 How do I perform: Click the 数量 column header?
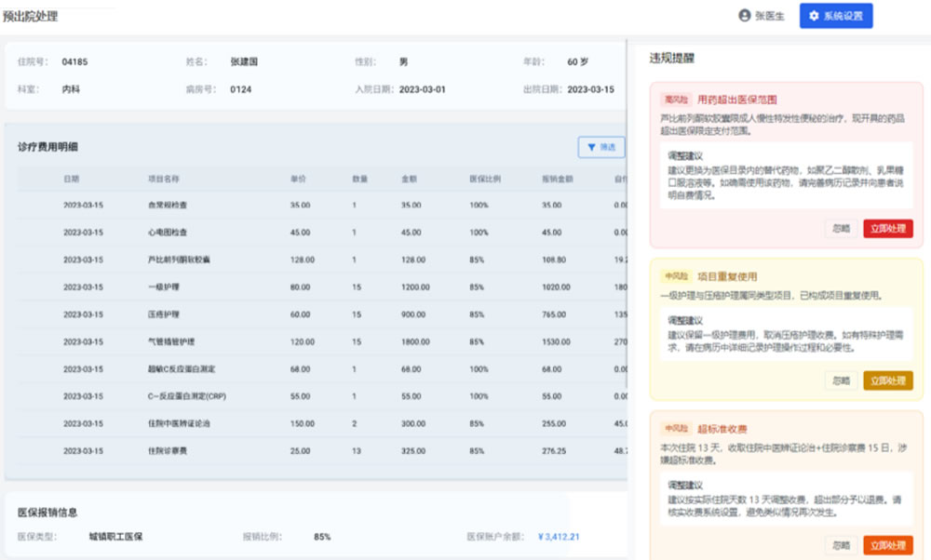coord(359,180)
